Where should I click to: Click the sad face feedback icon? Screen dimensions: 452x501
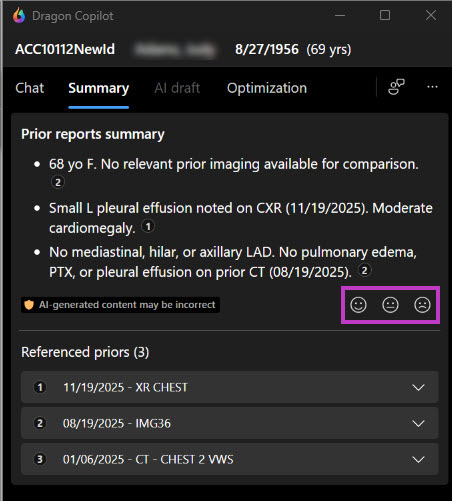[422, 305]
